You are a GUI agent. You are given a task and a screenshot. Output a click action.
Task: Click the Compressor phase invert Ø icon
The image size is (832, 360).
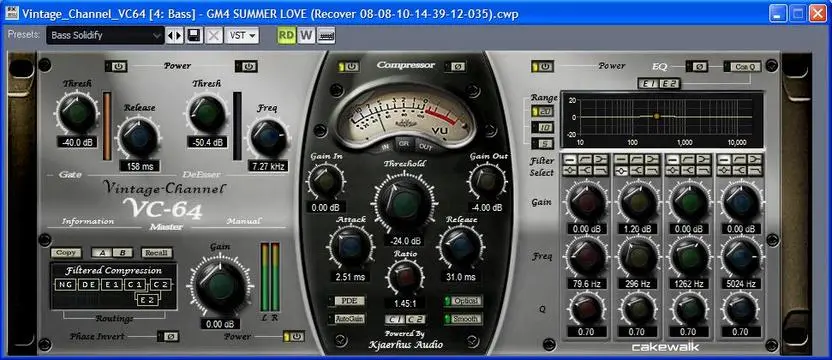coord(458,66)
